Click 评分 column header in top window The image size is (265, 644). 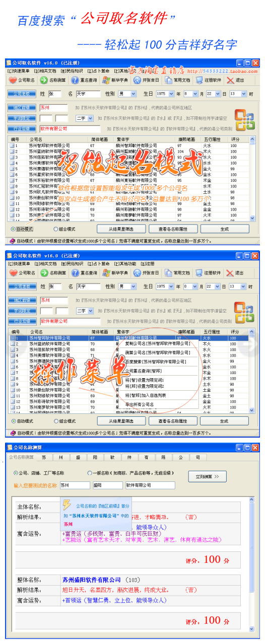(x=239, y=139)
